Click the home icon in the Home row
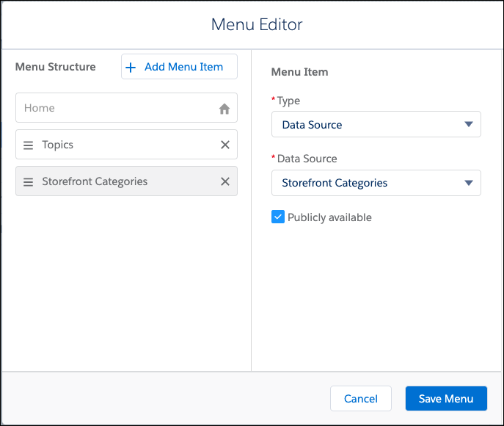 point(224,109)
